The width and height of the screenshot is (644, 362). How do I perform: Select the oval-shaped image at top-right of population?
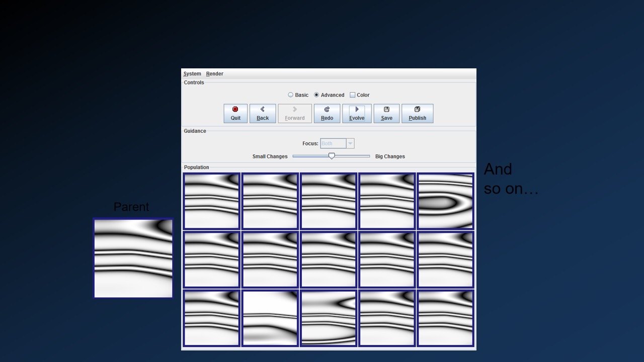tap(445, 201)
